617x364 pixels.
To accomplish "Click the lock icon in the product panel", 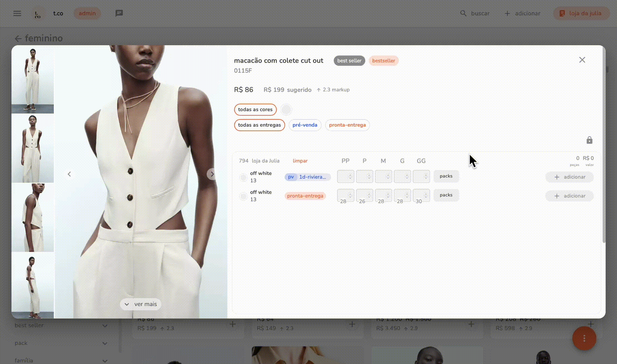I will tap(589, 140).
